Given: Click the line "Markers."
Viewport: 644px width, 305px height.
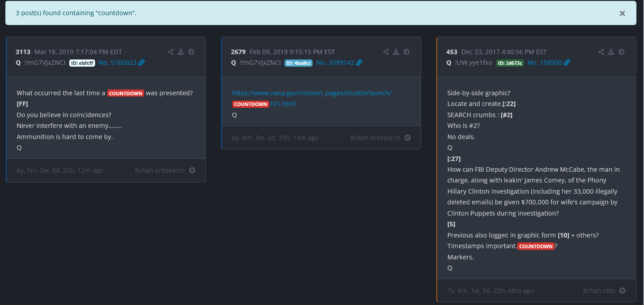Looking at the screenshot, I should [x=460, y=257].
